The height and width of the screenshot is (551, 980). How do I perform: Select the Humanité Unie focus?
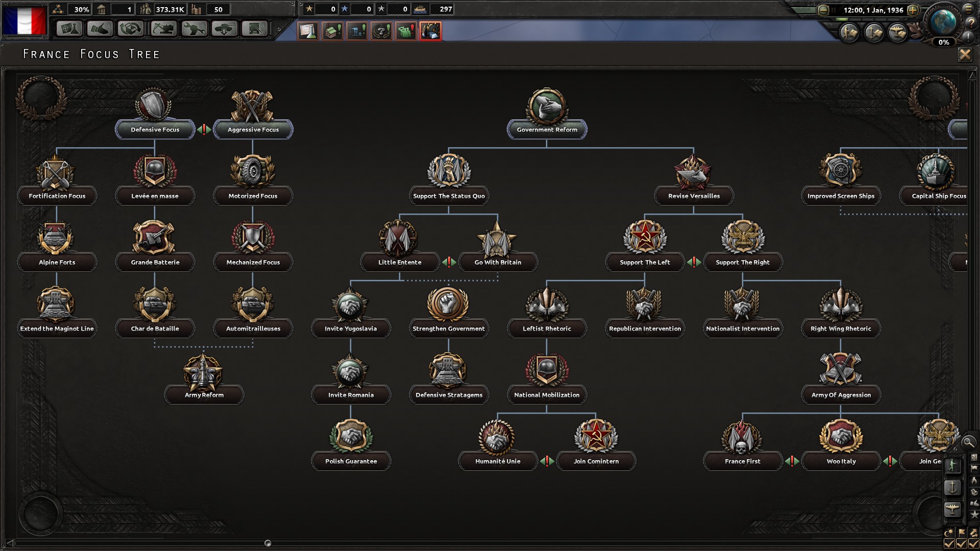tap(498, 461)
